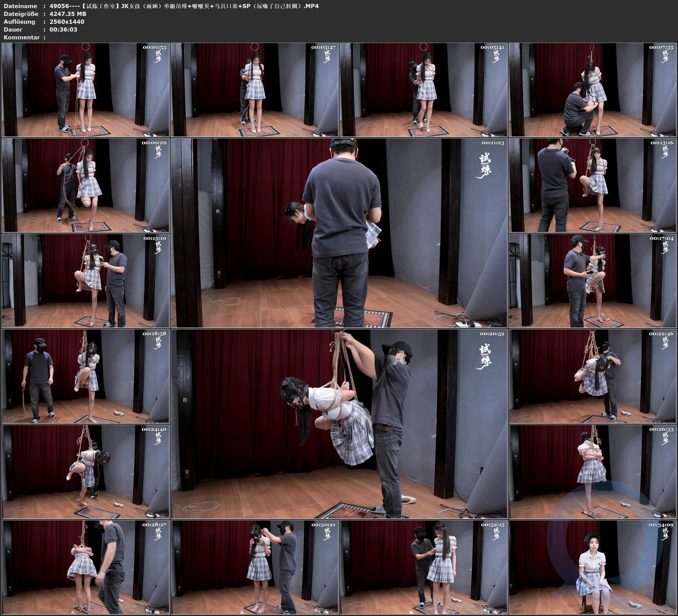
Task: Click the frame timestamped 00:13:16
Action: (x=593, y=185)
